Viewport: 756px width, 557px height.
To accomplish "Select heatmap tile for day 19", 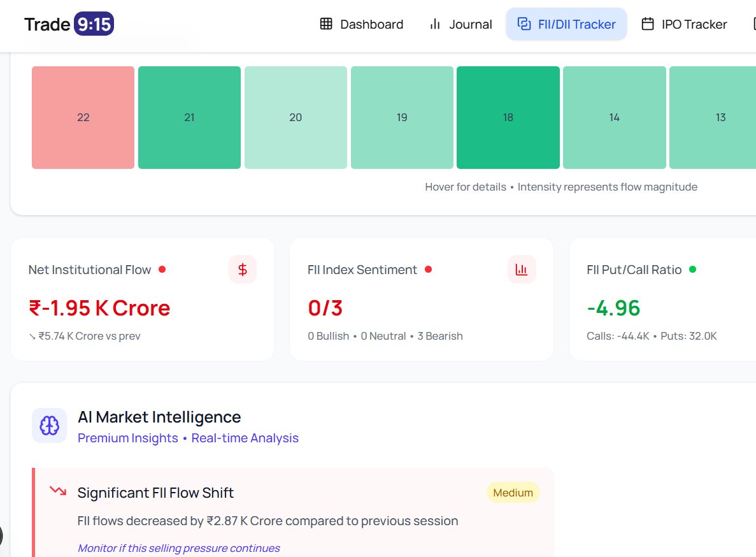I will [402, 118].
